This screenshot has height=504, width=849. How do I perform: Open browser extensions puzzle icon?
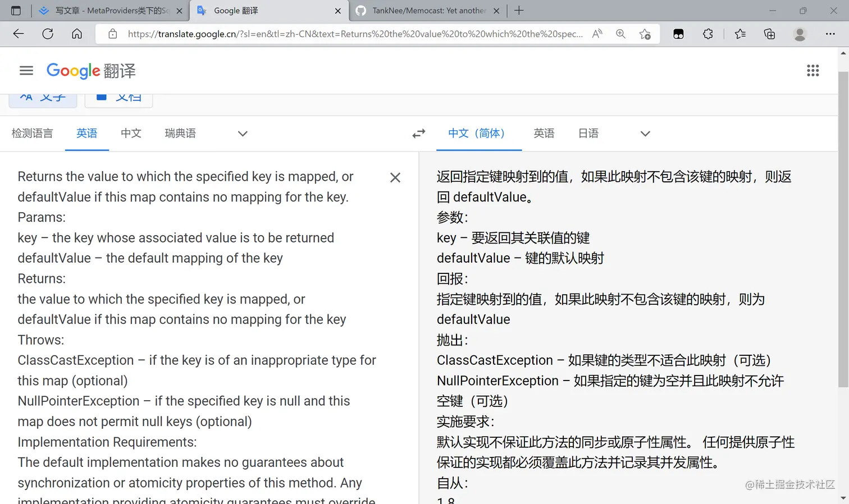[707, 34]
